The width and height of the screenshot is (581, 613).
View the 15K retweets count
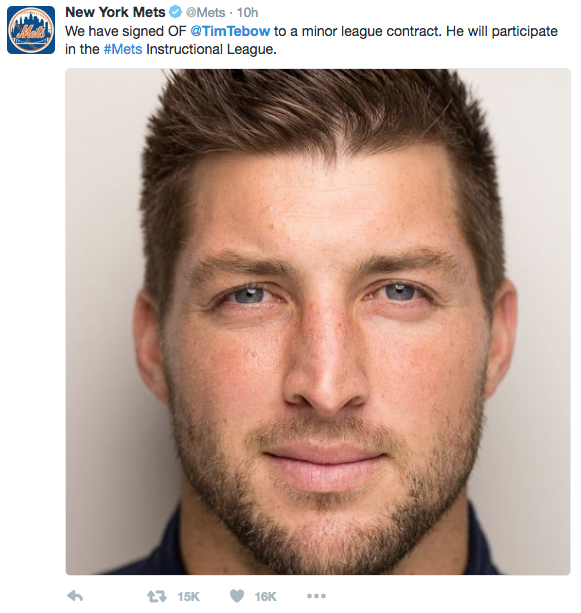coord(188,596)
